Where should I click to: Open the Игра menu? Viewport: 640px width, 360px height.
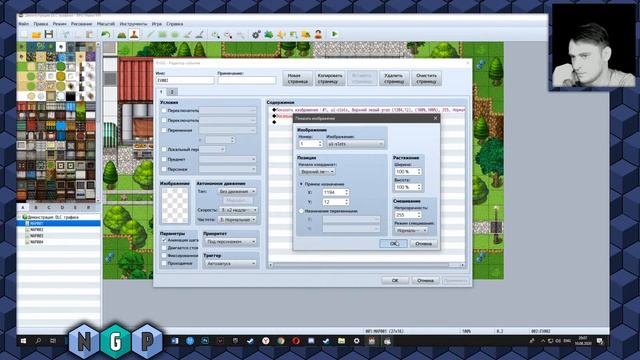tap(157, 24)
